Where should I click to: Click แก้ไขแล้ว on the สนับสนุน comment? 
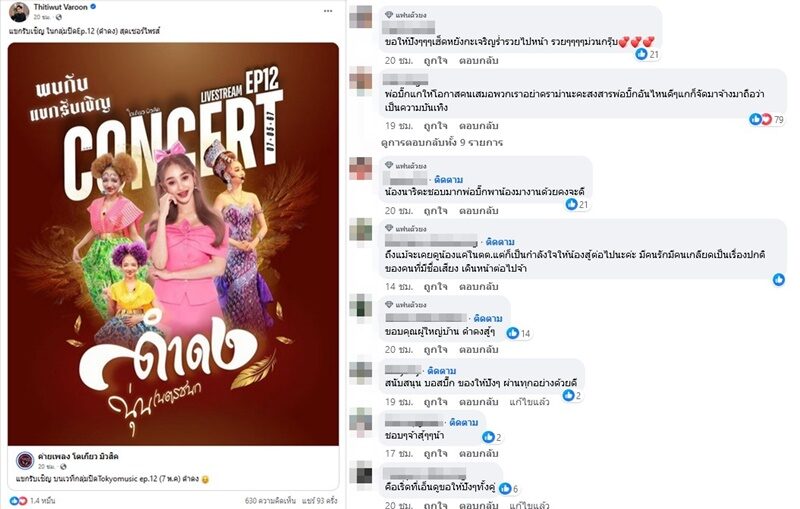point(529,402)
